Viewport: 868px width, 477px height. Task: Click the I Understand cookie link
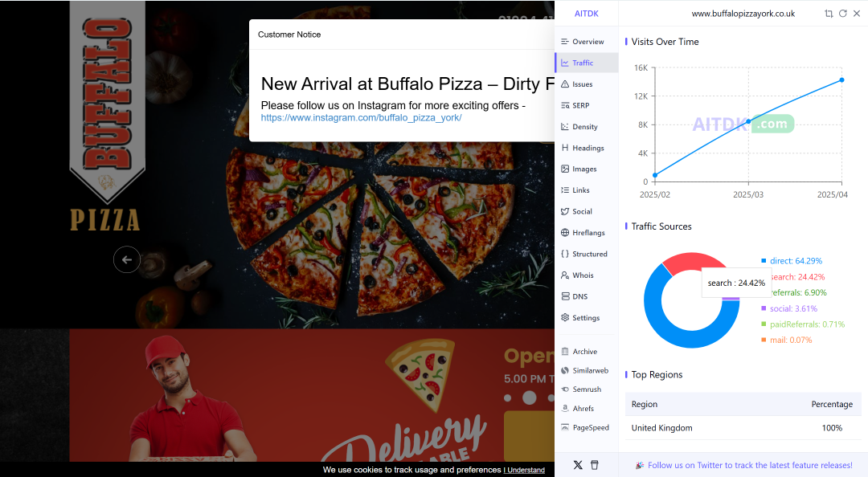click(x=524, y=470)
